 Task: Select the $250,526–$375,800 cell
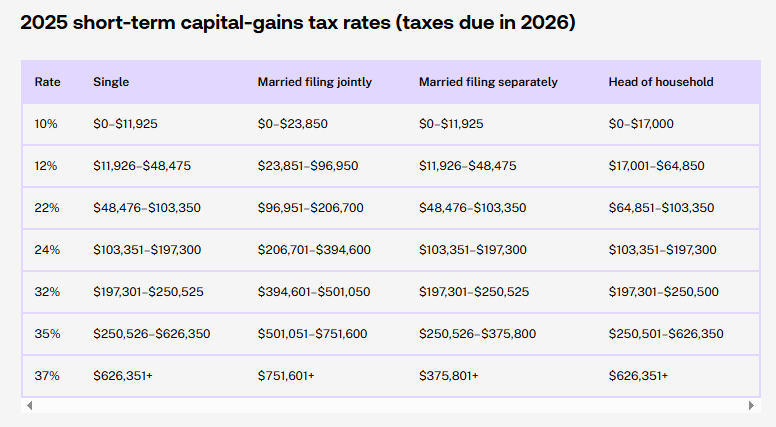(477, 334)
